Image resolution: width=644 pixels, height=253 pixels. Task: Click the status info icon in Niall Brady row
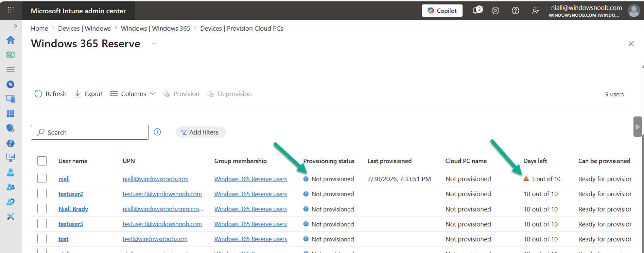(x=306, y=209)
